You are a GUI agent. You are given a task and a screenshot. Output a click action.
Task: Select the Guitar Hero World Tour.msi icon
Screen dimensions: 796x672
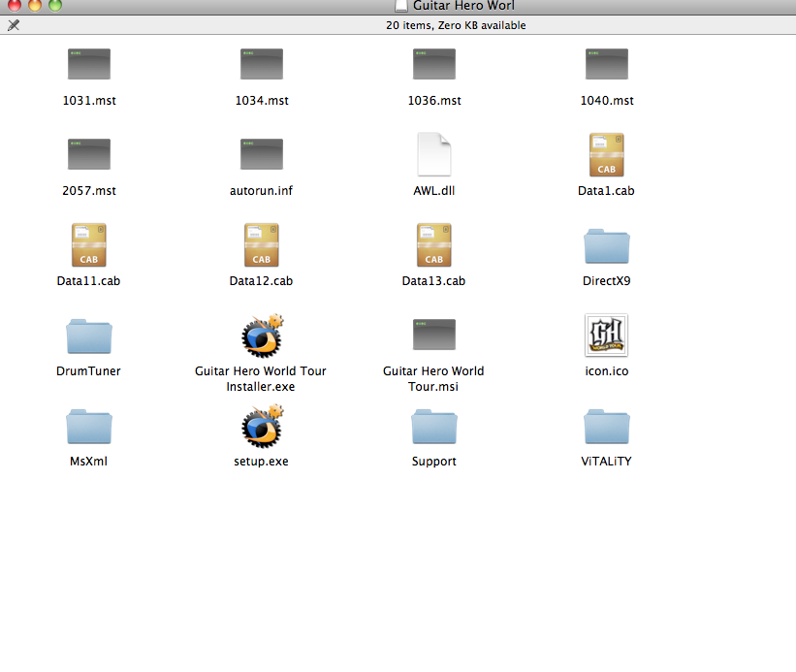coord(434,335)
